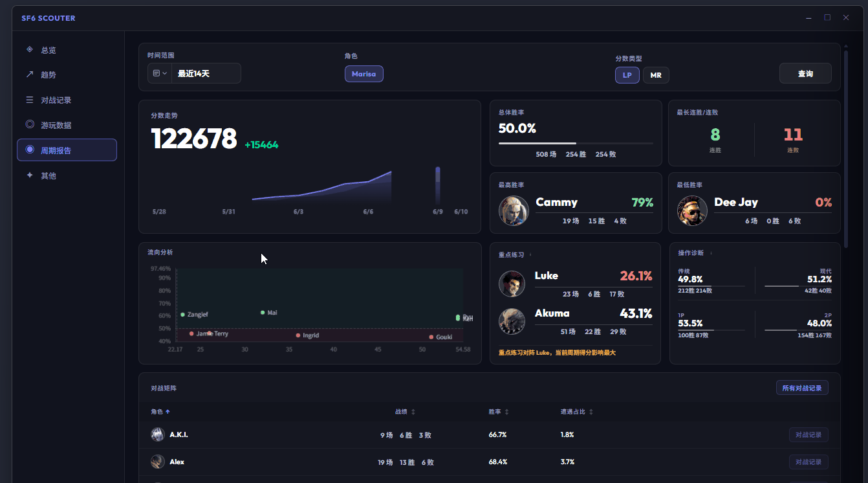
Task: Click the Ingrid point in 流向分析 chart
Action: point(298,335)
